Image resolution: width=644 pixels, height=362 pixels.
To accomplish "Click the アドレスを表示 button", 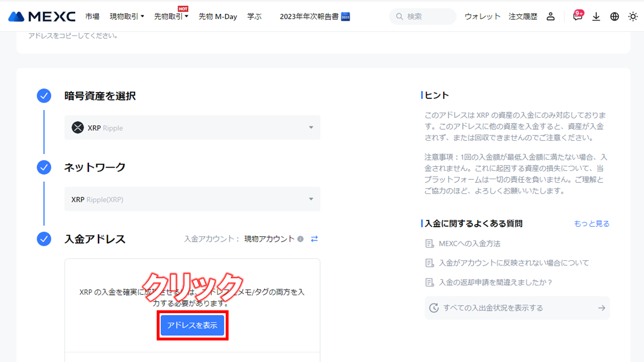I will tap(192, 325).
